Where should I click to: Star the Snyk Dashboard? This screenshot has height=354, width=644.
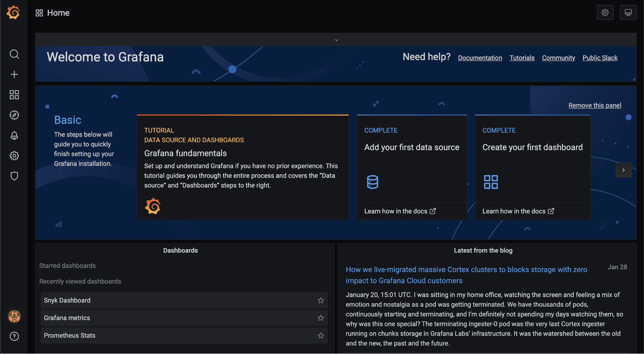click(321, 300)
